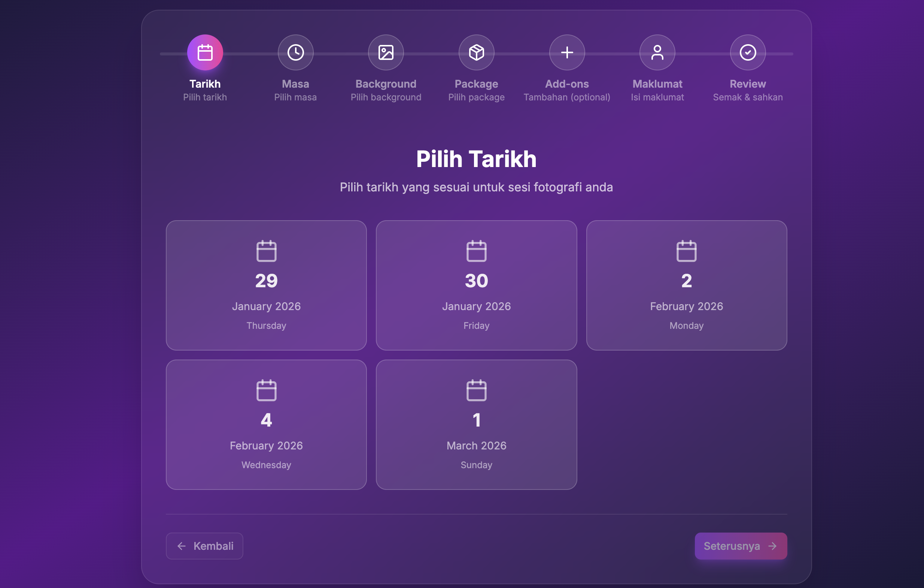Click the Package step label

click(x=476, y=84)
